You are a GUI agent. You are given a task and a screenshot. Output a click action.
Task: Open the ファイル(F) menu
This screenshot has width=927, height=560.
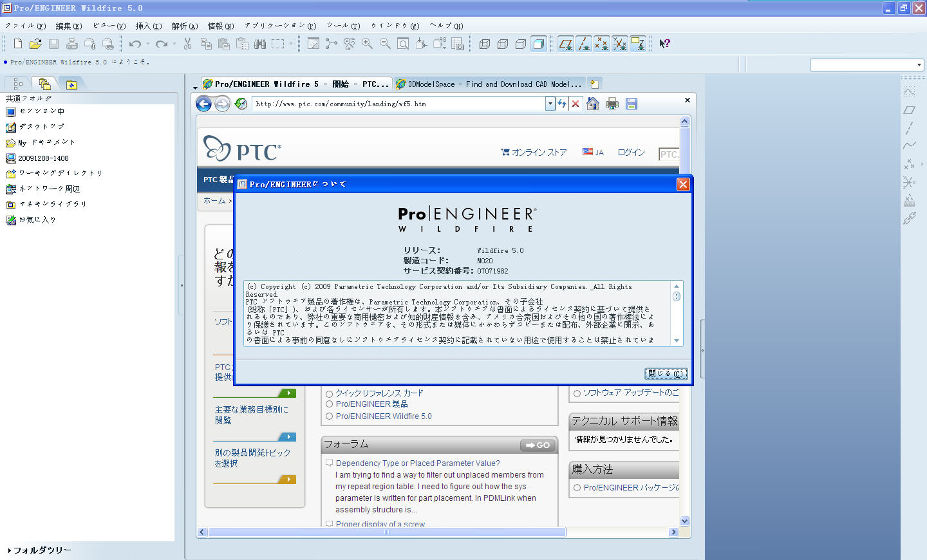[26, 26]
